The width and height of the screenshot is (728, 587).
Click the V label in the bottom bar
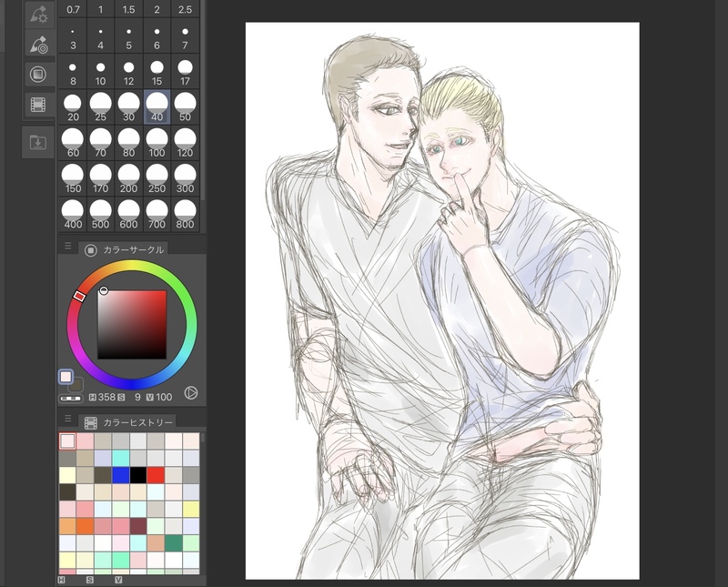click(x=118, y=580)
